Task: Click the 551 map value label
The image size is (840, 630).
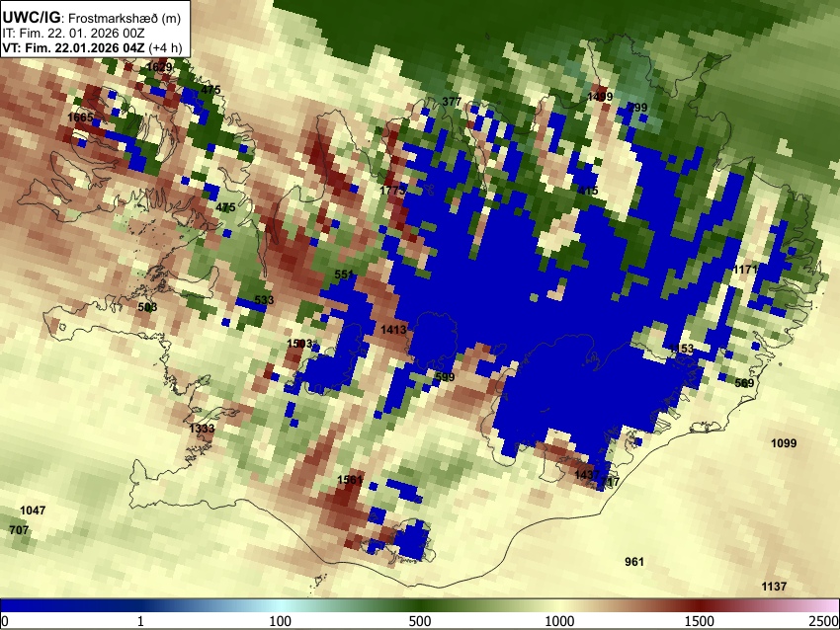Action: tap(344, 275)
